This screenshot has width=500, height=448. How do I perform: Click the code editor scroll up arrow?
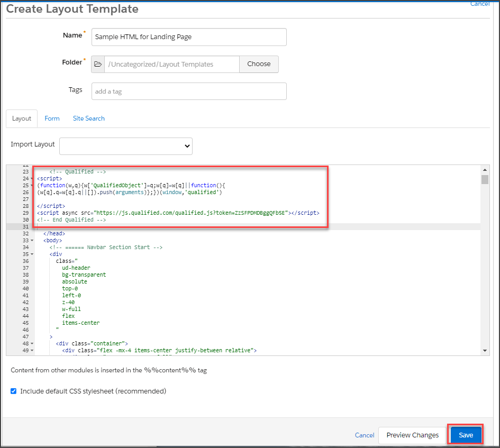coord(485,170)
